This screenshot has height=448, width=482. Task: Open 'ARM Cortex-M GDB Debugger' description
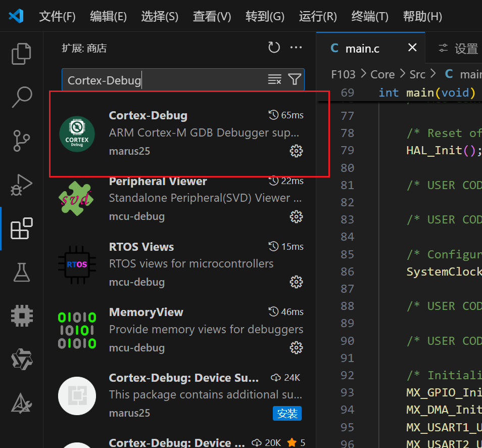[x=204, y=132]
